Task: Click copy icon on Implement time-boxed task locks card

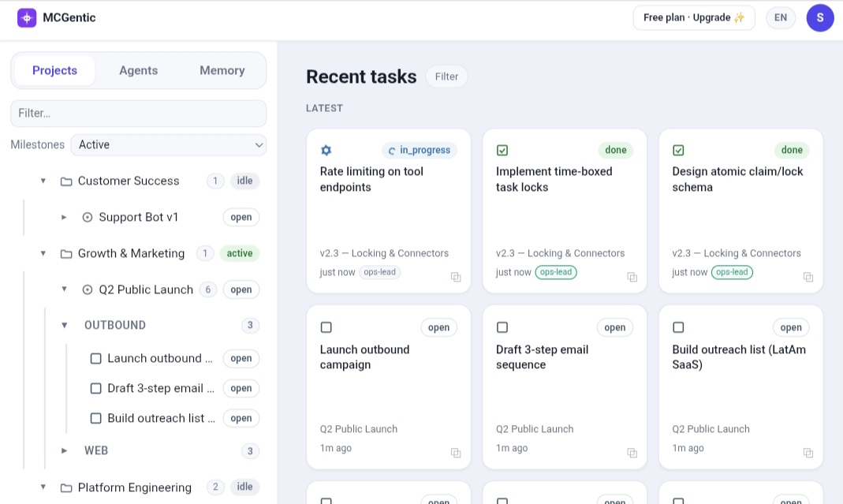Action: coord(632,277)
